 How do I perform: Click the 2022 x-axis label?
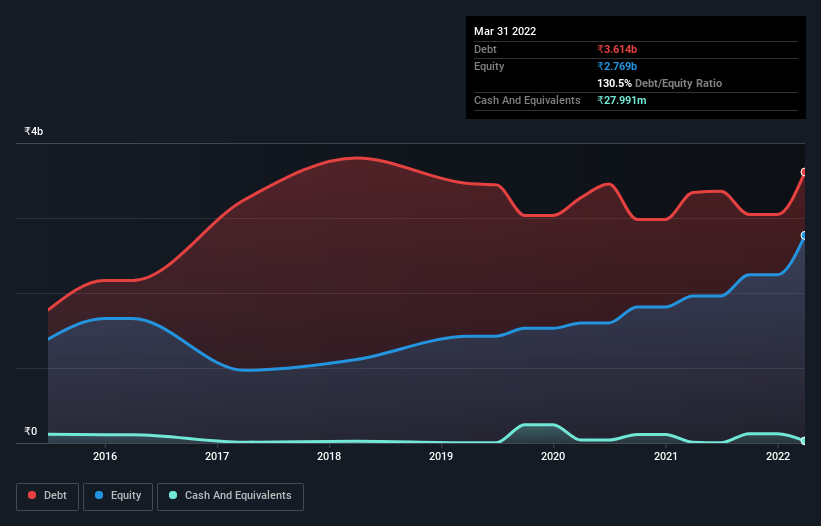click(778, 456)
